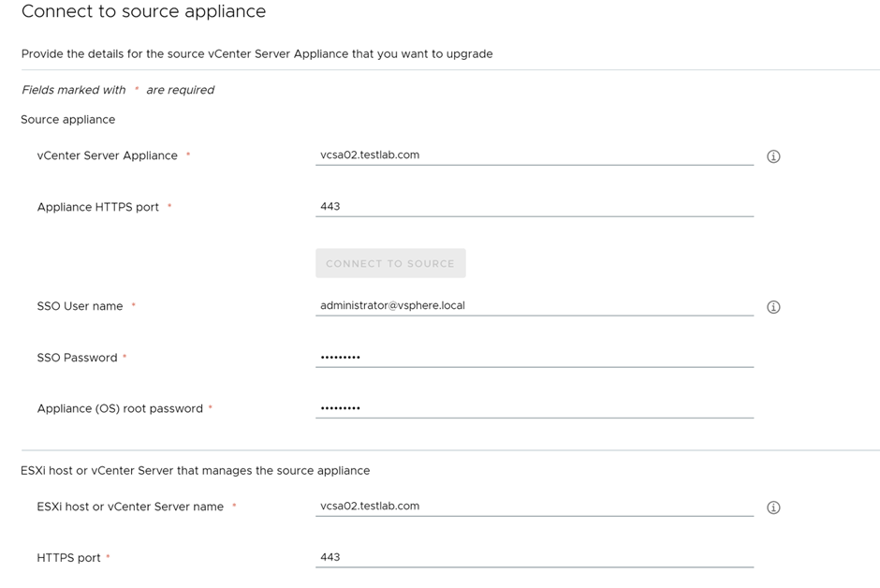Click into the SSO Password field
Screen dimensions: 880x588
pyautogui.click(x=534, y=358)
